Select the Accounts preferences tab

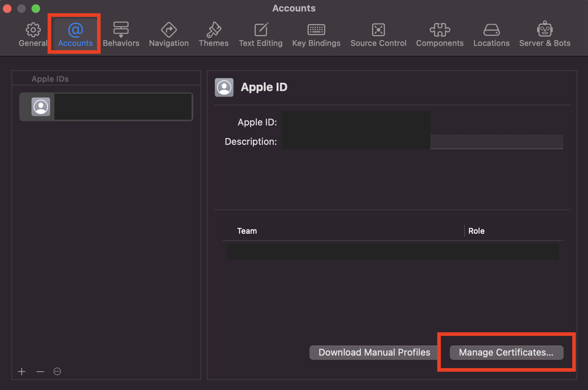[x=75, y=35]
